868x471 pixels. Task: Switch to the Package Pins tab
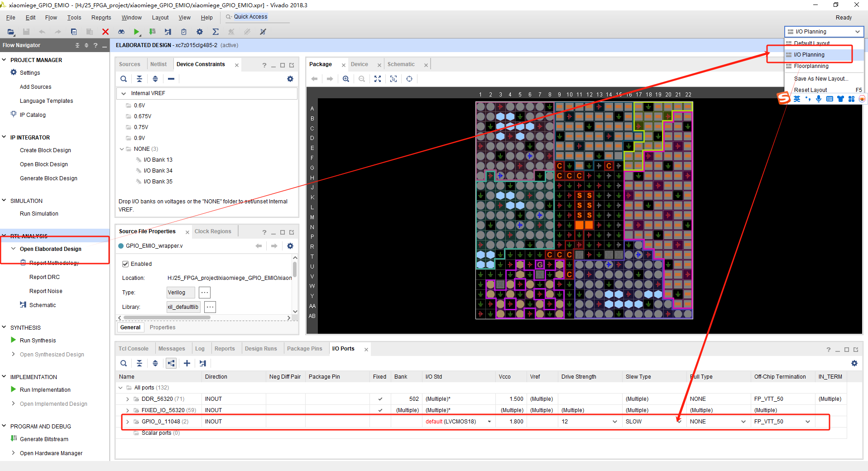[305, 349]
